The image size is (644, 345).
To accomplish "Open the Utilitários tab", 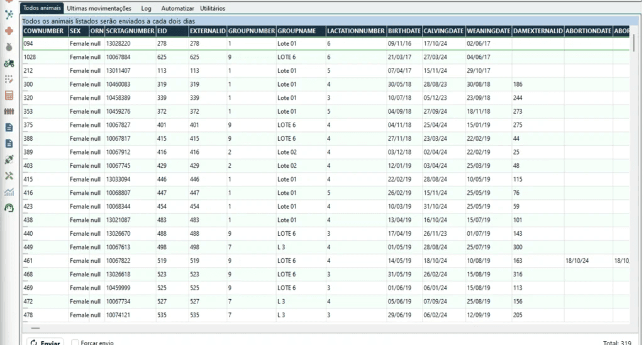I will click(x=213, y=8).
